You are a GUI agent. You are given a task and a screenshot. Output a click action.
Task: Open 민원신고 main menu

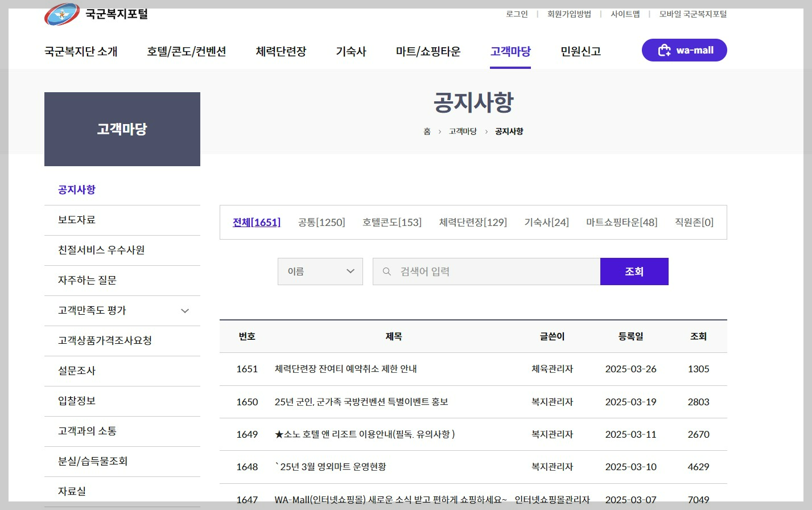tap(581, 51)
